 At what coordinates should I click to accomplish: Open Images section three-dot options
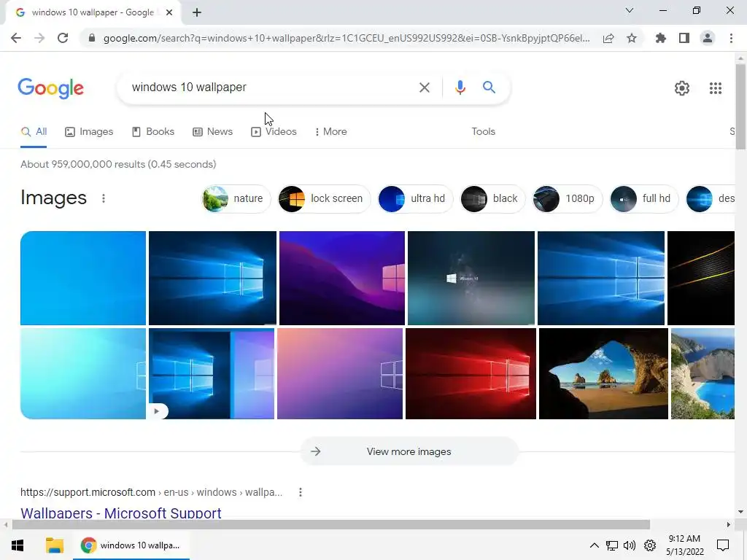click(x=104, y=198)
